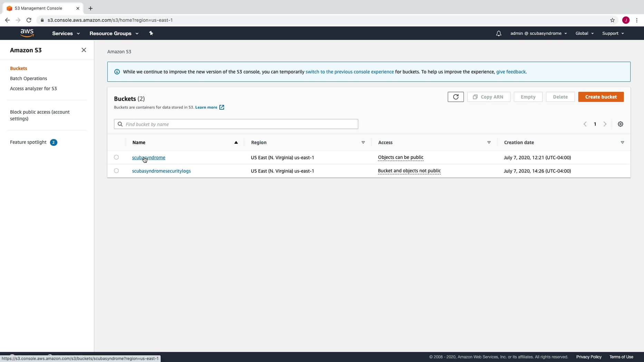644x362 pixels.
Task: Open Buckets in the sidebar
Action: click(x=19, y=68)
